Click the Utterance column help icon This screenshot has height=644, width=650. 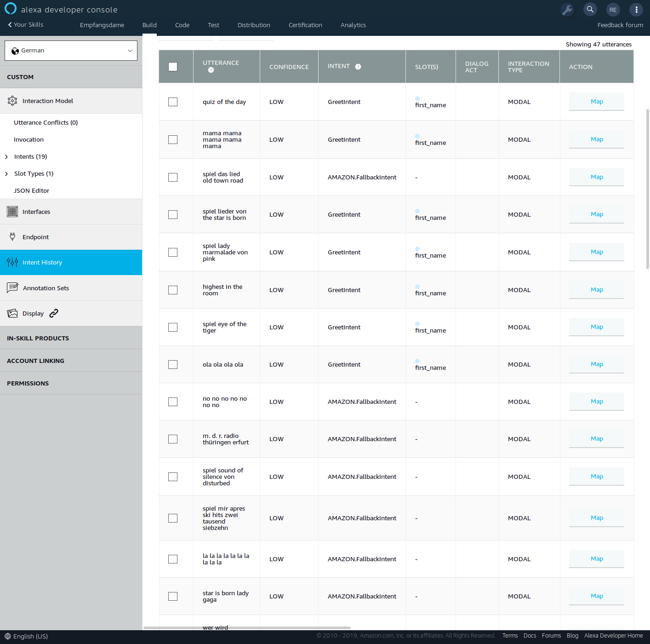211,70
